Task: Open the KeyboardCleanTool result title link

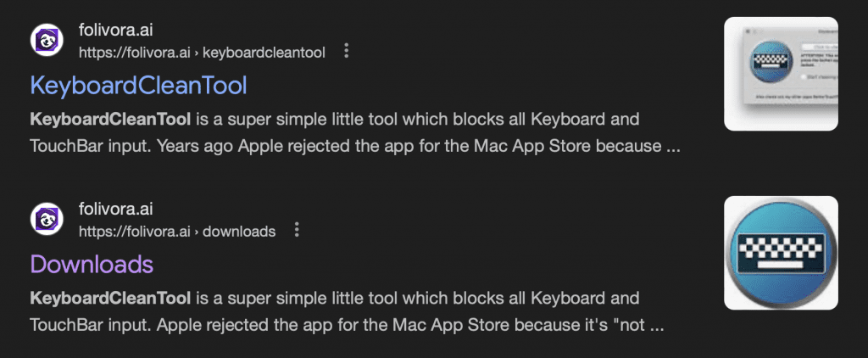Action: point(138,86)
